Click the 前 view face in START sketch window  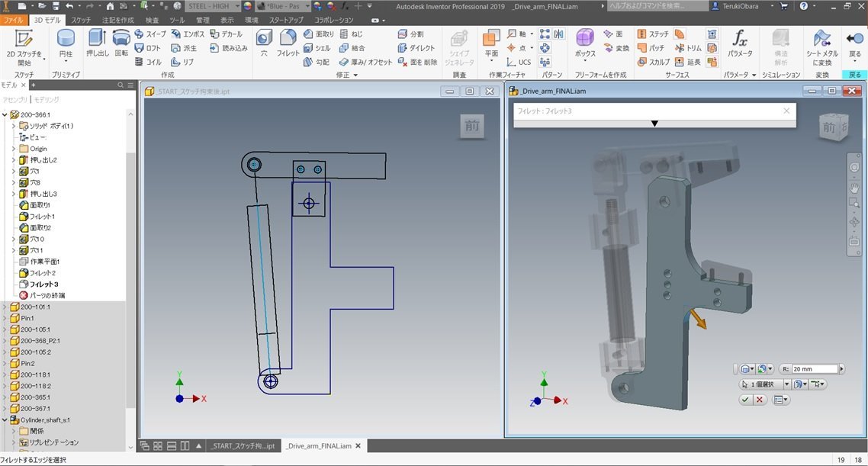pos(472,126)
